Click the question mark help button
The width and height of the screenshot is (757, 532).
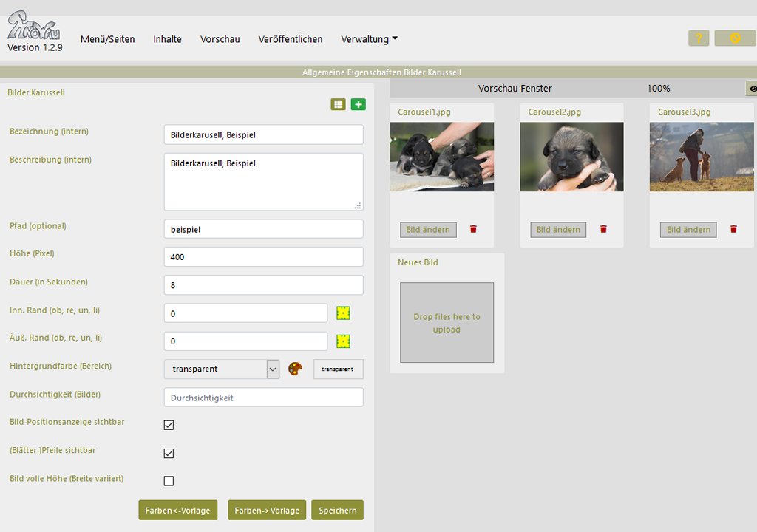[x=699, y=38]
